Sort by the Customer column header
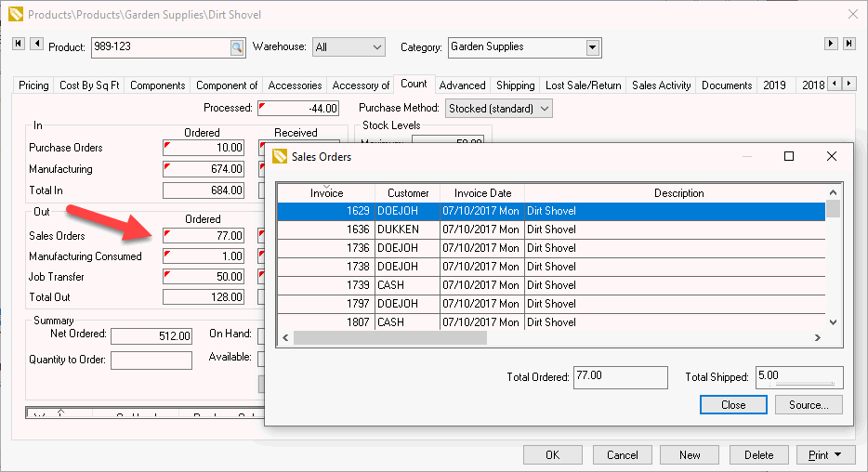 pos(408,193)
